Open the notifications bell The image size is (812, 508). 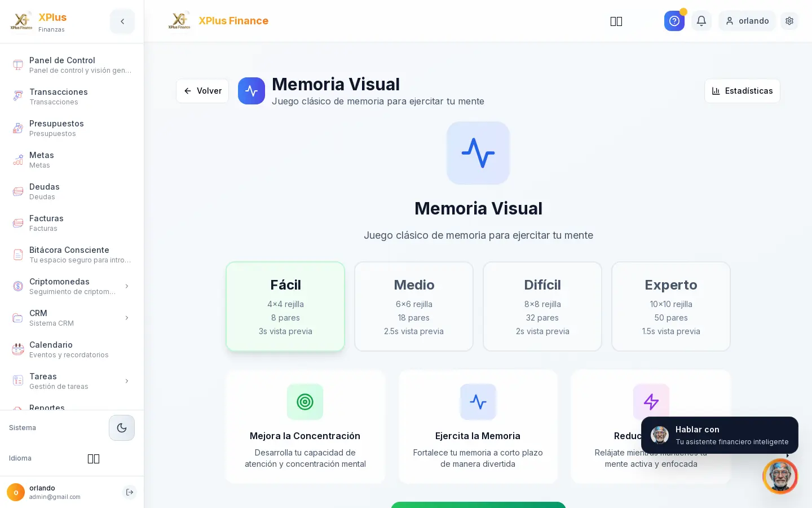(x=701, y=21)
